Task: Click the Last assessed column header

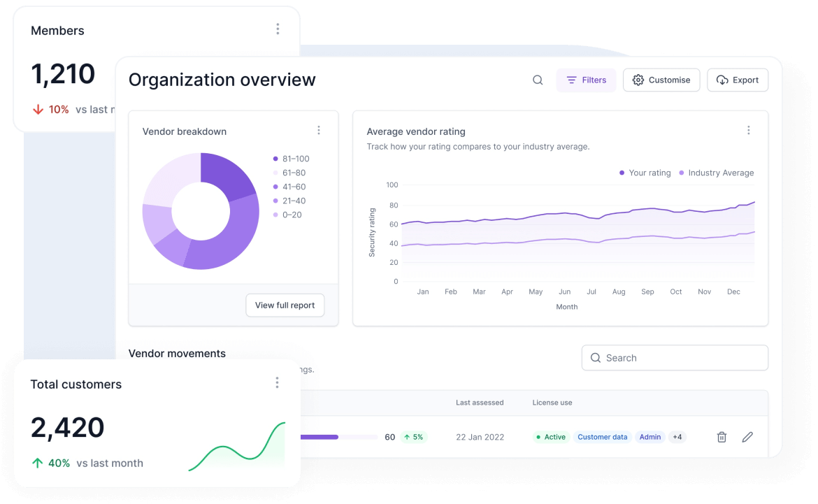Action: [480, 403]
